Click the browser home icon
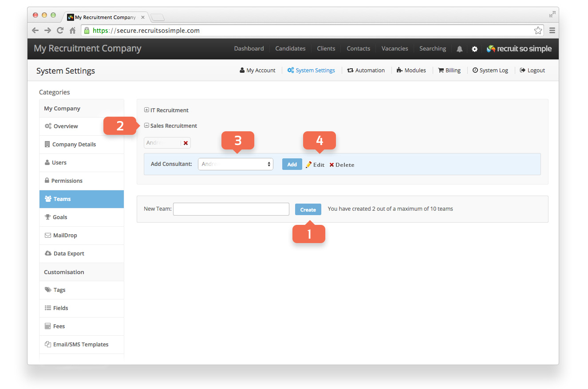The image size is (588, 389). coord(72,31)
